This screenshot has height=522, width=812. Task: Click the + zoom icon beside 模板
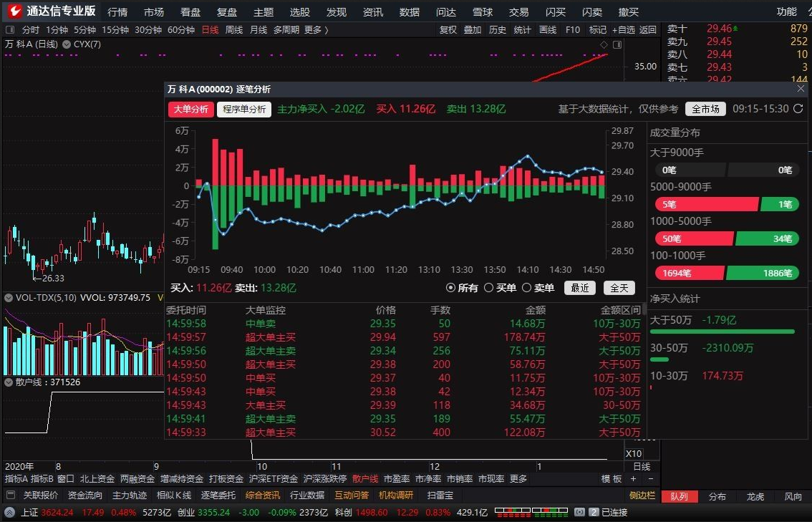(633, 479)
